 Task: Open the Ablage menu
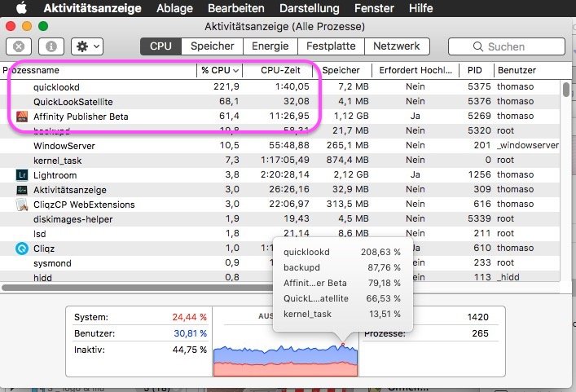pyautogui.click(x=174, y=8)
